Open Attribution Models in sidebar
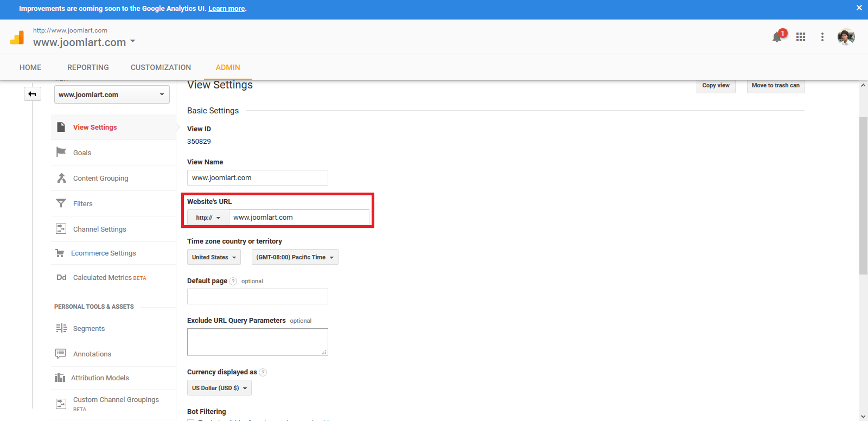 (x=100, y=378)
